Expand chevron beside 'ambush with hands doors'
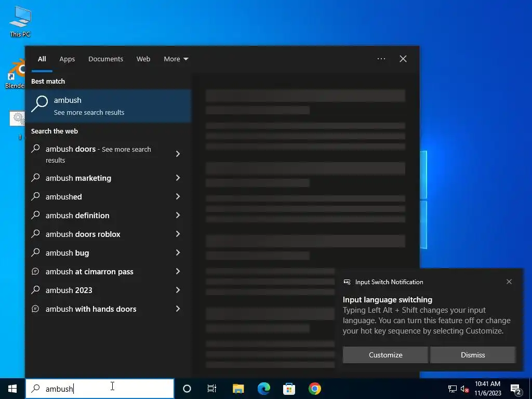This screenshot has width=532, height=399. [178, 308]
